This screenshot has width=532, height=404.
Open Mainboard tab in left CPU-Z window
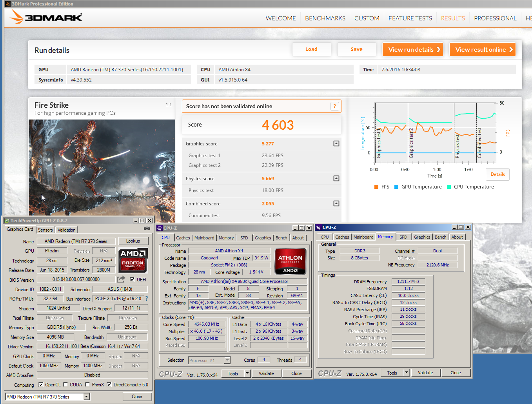pos(204,238)
